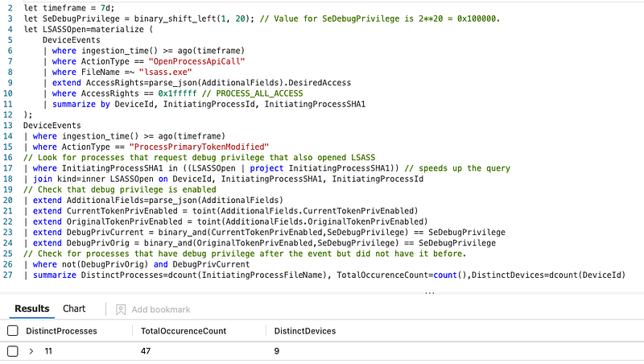Sort by DistinctProcesses column header
The width and height of the screenshot is (644, 364).
(x=62, y=331)
